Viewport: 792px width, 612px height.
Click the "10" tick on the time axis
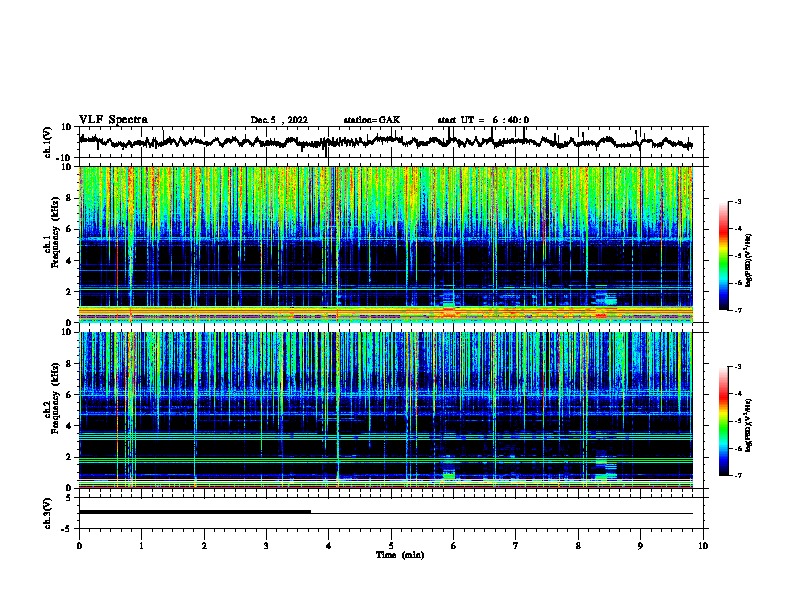[x=703, y=546]
